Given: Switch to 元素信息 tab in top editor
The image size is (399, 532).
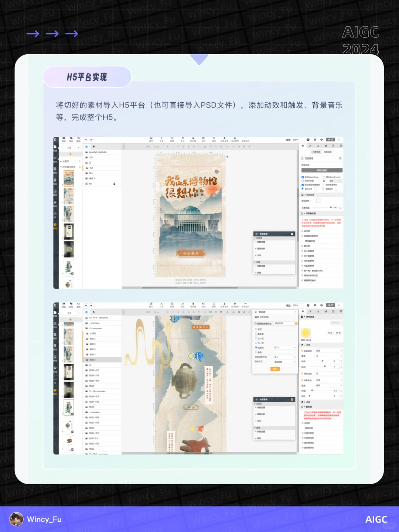Looking at the screenshot, I should [x=316, y=152].
